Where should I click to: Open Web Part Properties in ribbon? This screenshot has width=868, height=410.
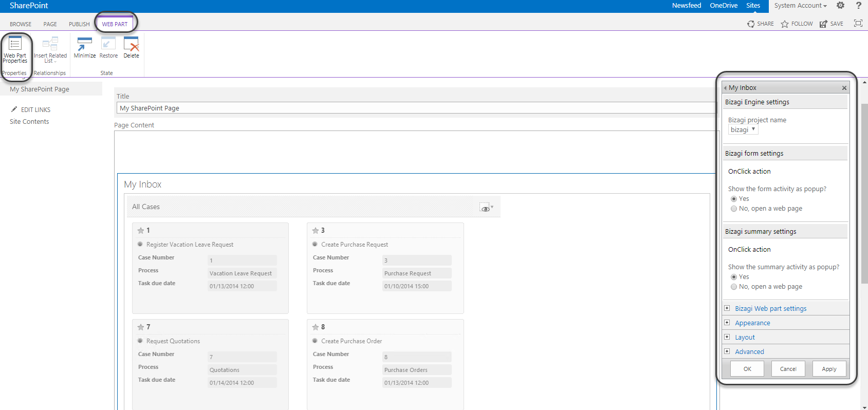point(15,50)
